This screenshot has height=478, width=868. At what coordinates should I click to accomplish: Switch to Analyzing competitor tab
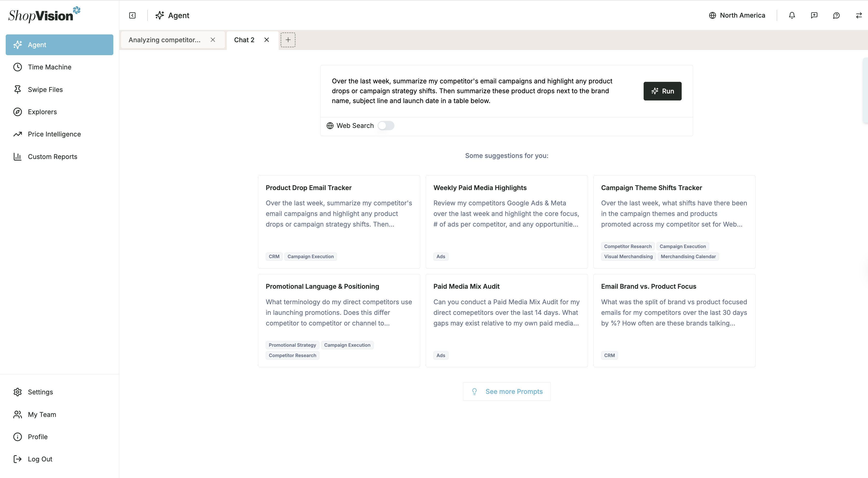[164, 40]
